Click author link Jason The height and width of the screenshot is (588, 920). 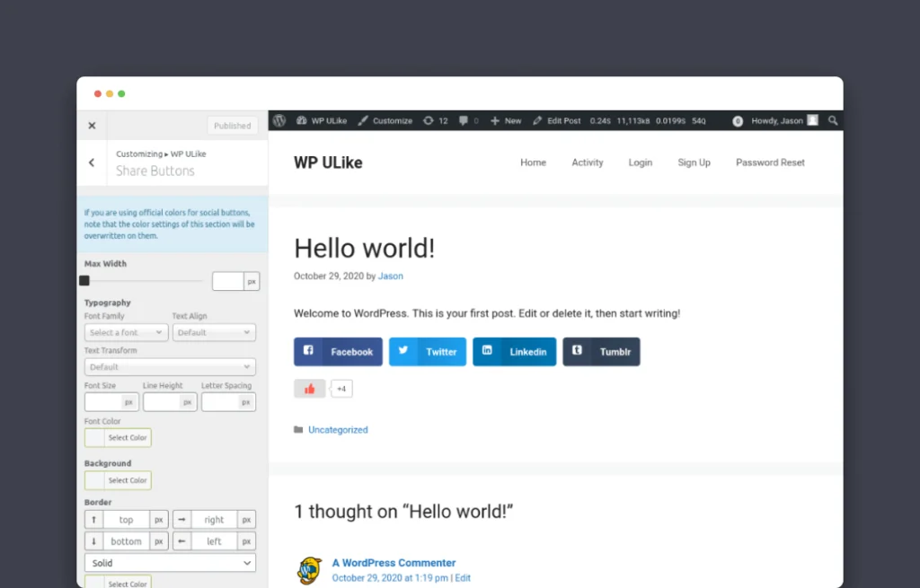pyautogui.click(x=390, y=276)
